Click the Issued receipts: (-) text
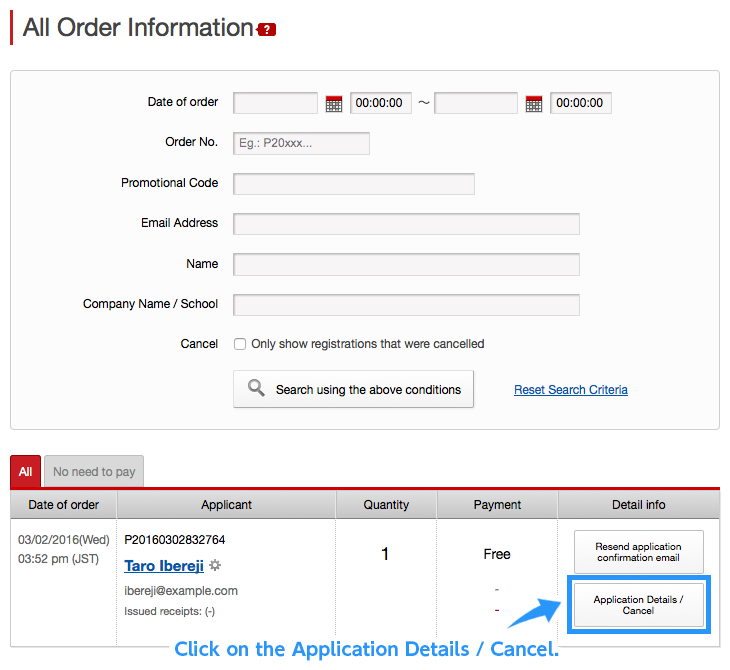This screenshot has height=670, width=730. tap(169, 611)
